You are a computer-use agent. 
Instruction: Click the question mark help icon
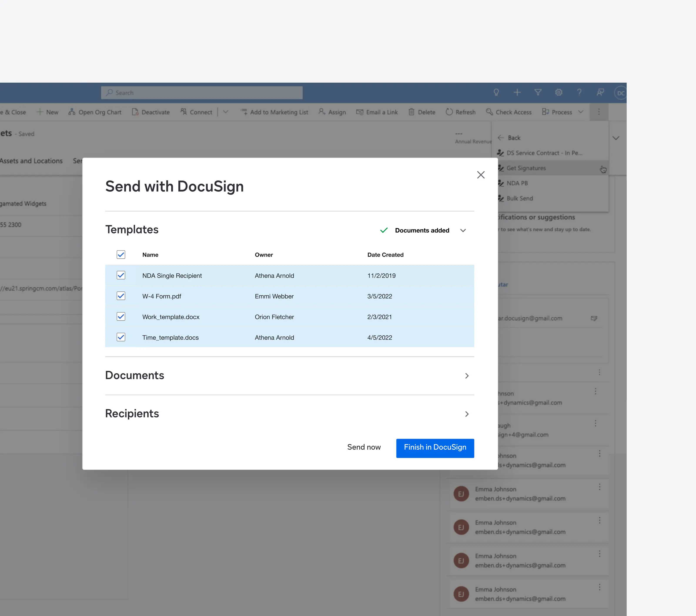click(579, 92)
